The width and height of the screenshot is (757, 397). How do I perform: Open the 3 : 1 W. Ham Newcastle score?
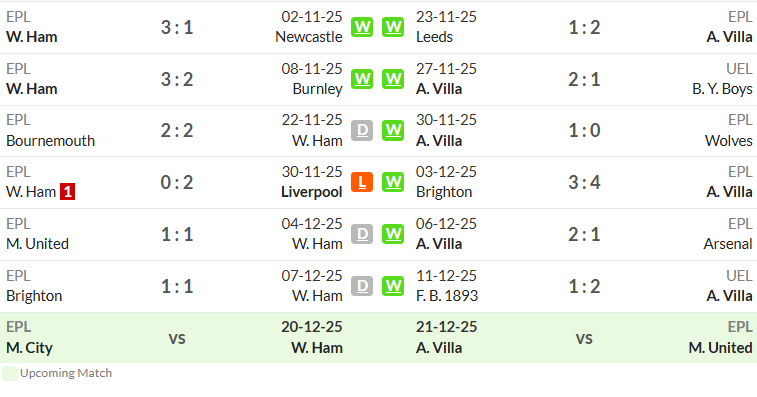coord(177,28)
